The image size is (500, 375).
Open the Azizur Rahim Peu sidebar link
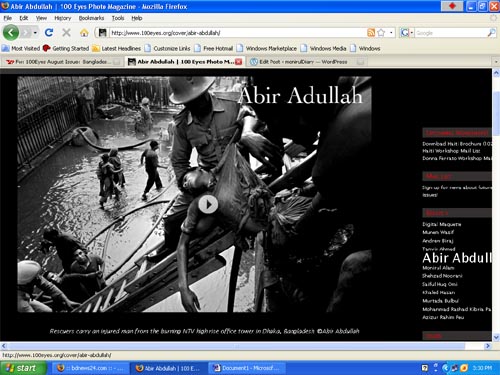[x=443, y=317]
